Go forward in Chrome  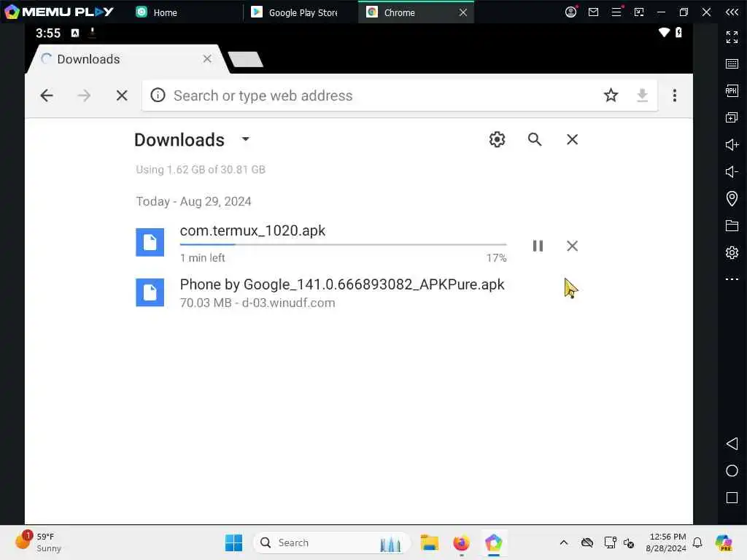pos(84,96)
